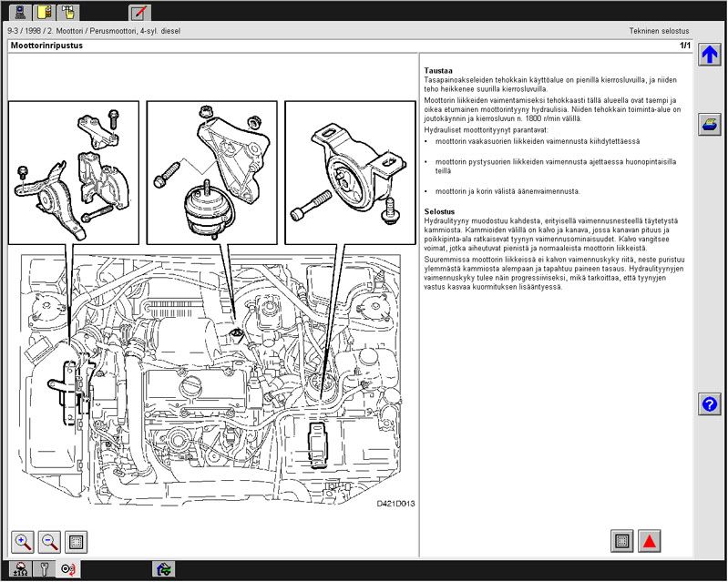Fit the engine diagram to the window
The image size is (728, 582).
tap(77, 542)
